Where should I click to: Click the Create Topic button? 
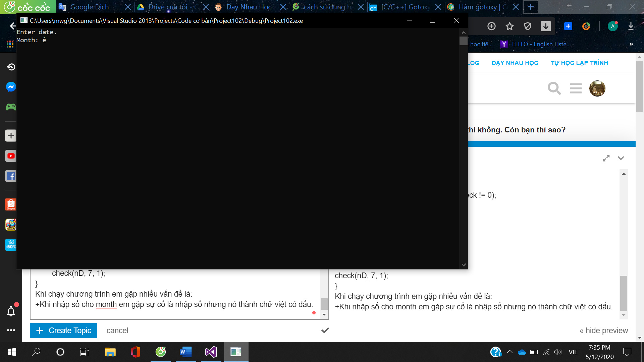(x=63, y=330)
